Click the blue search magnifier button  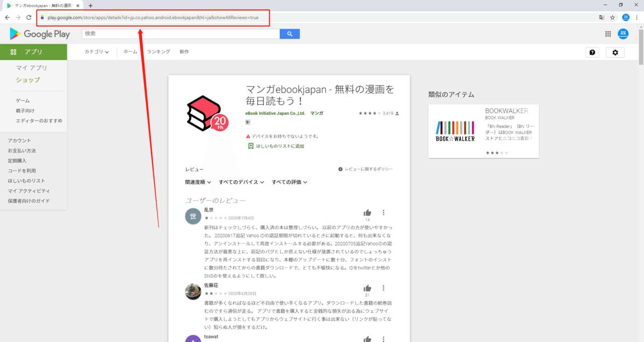pos(290,34)
